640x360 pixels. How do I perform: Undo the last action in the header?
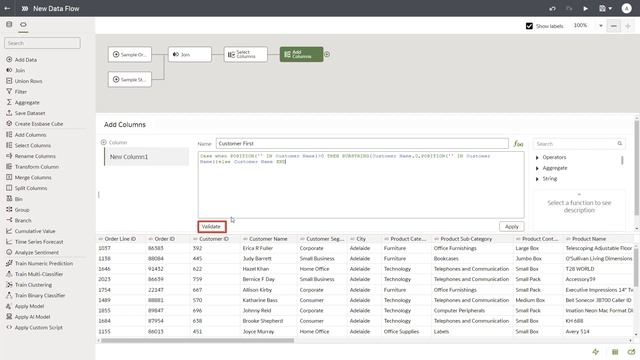click(x=552, y=9)
